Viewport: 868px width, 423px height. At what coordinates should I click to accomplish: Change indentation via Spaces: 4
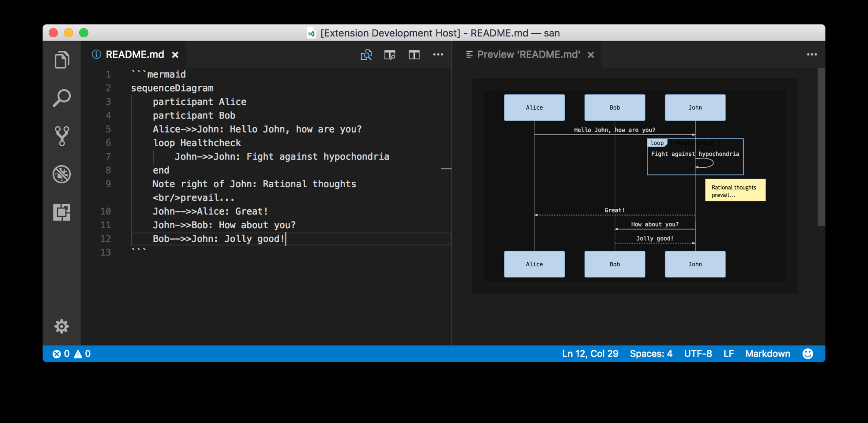651,354
